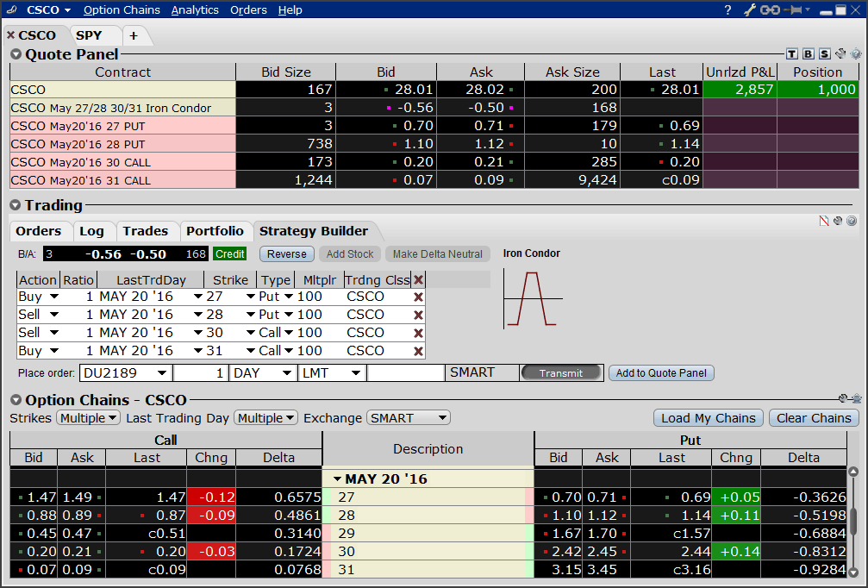
Task: Open the Strikes Multiple dropdown
Action: 89,418
